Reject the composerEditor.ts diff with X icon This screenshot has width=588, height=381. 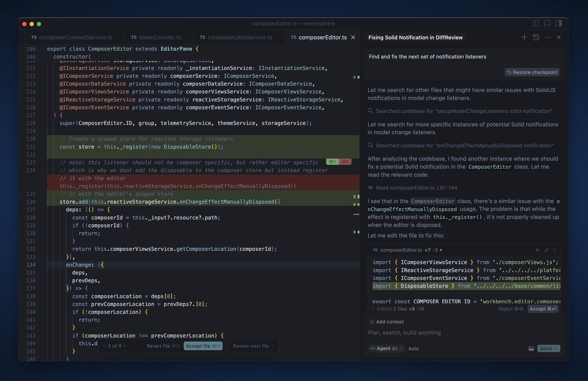click(537, 250)
